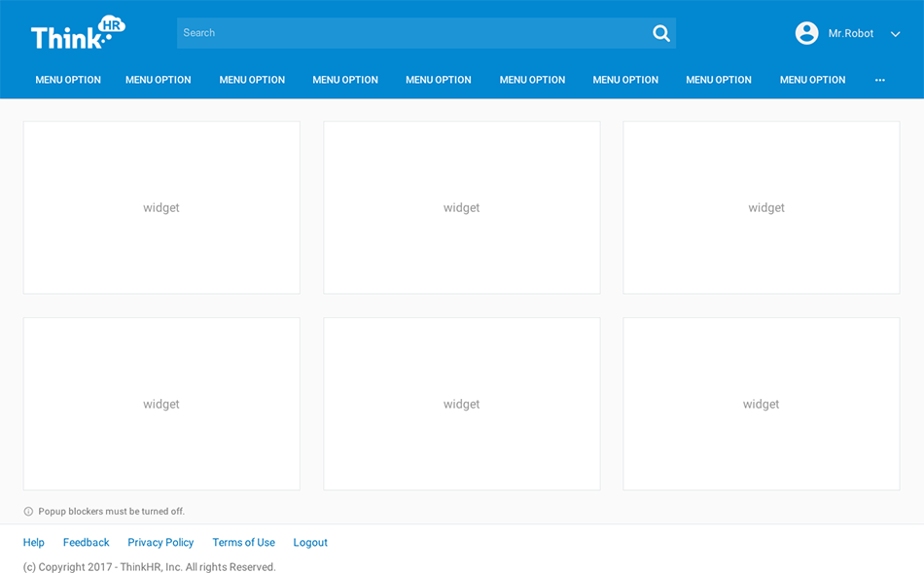Image resolution: width=924 pixels, height=573 pixels.
Task: Select the bottom-middle widget panel
Action: click(461, 404)
